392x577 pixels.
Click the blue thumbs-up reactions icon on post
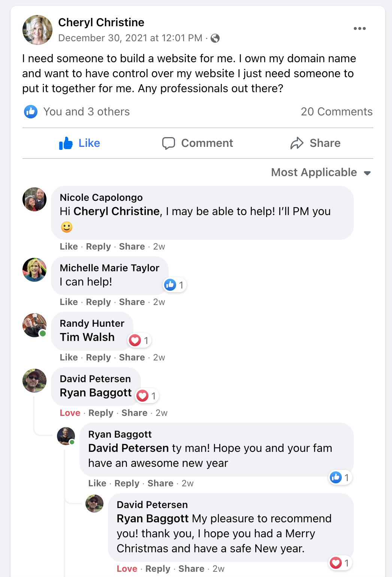click(31, 112)
